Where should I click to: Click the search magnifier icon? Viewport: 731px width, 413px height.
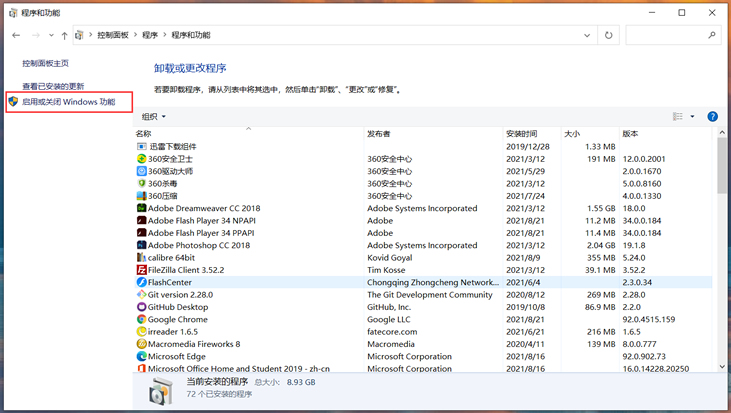coord(711,35)
